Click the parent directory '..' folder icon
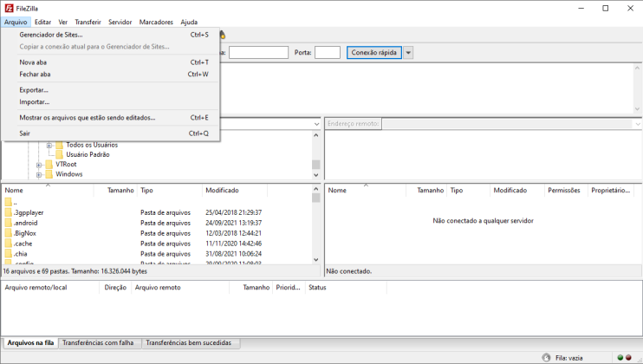 click(8, 202)
